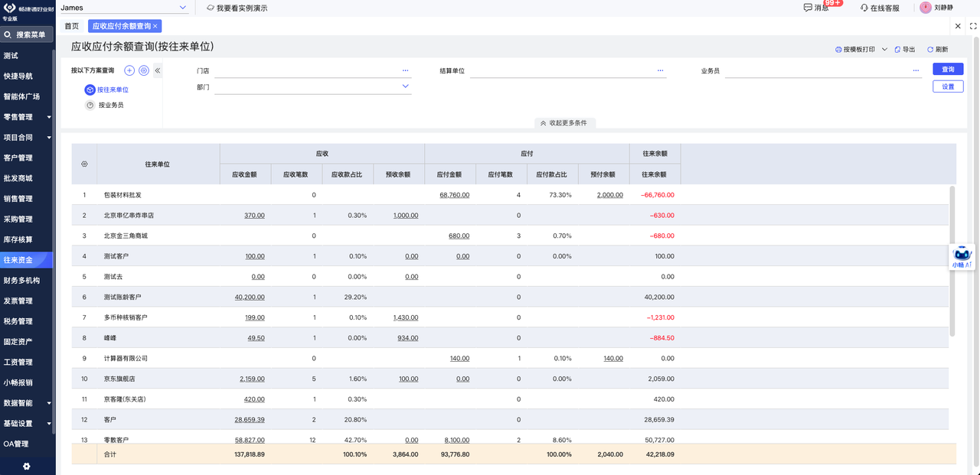Click the 应收金额 column header

(x=245, y=174)
